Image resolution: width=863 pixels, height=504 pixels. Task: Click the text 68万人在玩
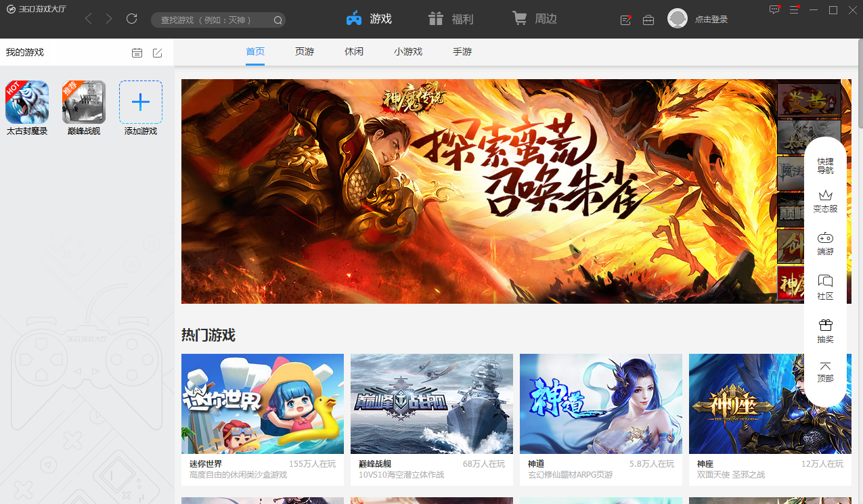point(484,464)
